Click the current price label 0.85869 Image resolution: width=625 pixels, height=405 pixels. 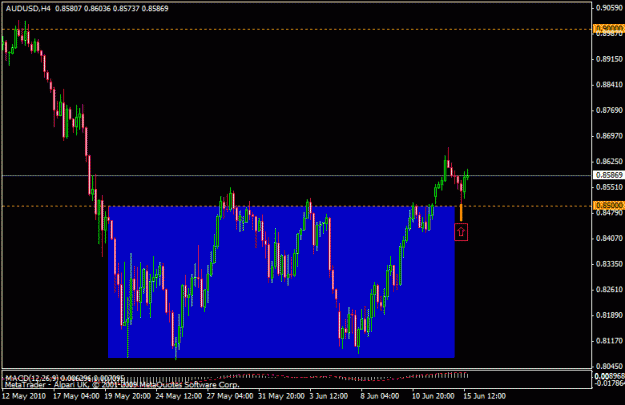tap(609, 175)
